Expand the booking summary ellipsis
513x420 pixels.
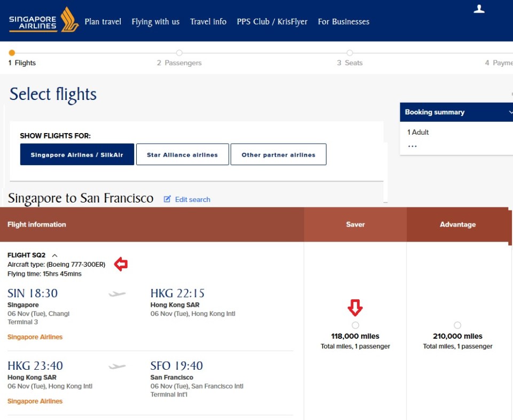click(x=412, y=146)
